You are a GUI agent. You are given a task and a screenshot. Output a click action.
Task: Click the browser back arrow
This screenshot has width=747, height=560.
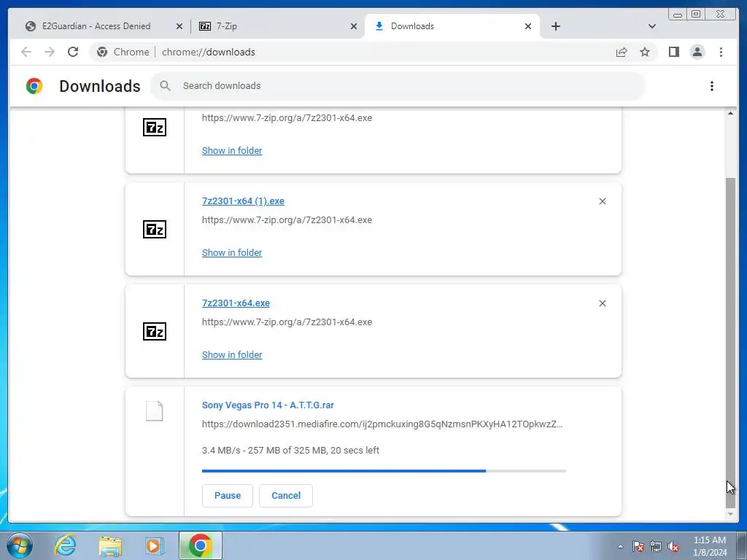coord(26,52)
